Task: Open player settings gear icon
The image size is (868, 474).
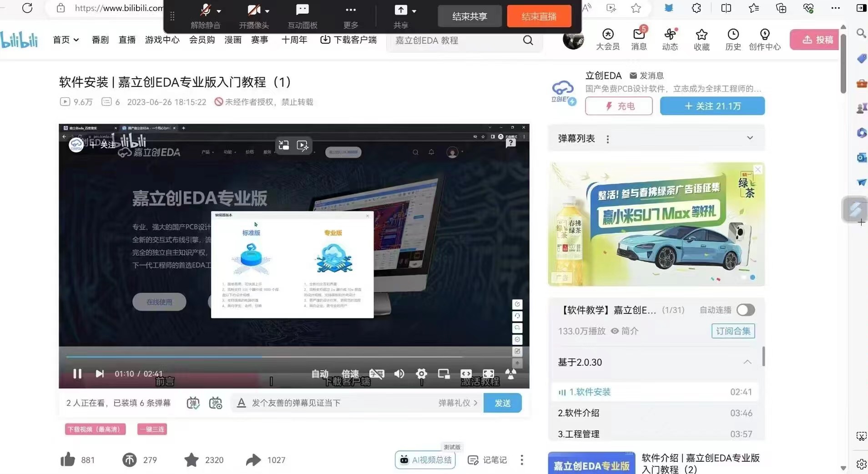Action: tap(421, 374)
